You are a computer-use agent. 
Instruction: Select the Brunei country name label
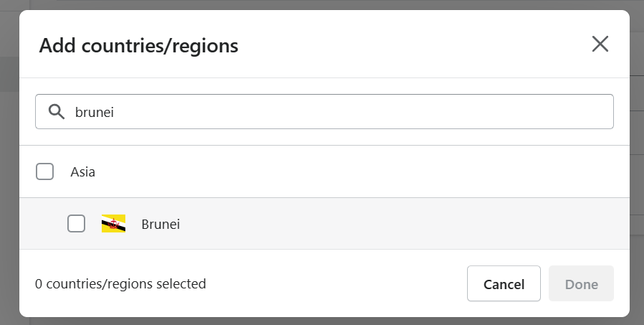point(160,225)
